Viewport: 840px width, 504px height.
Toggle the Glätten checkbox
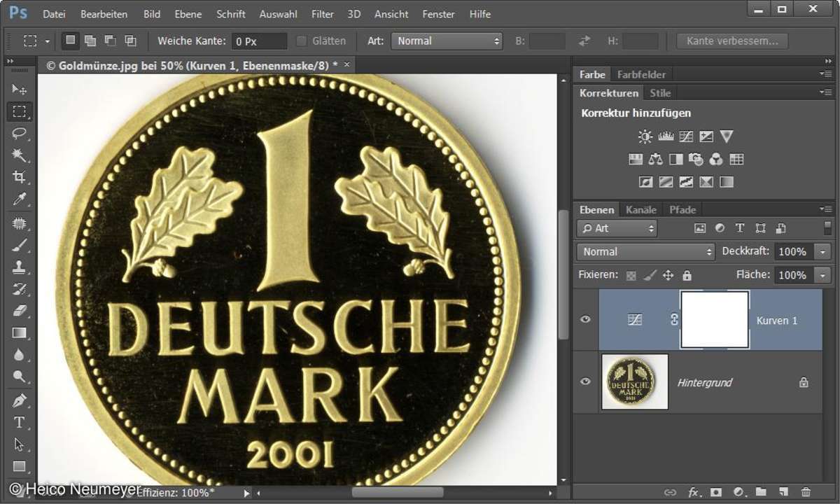point(302,41)
